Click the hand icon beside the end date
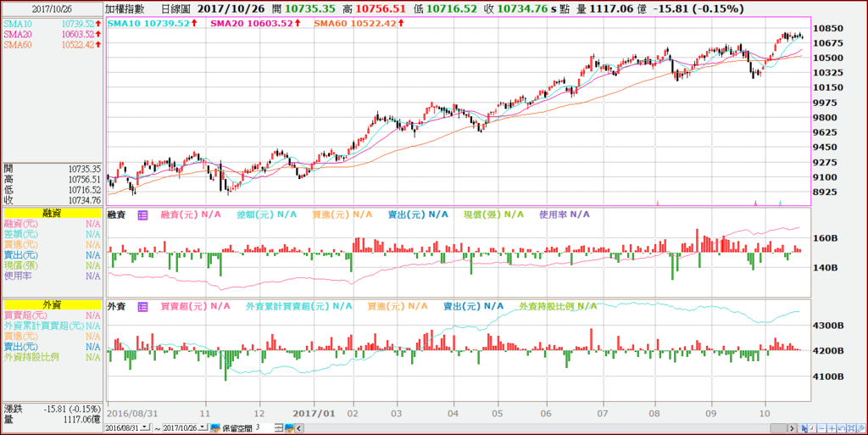The image size is (868, 435). click(216, 428)
